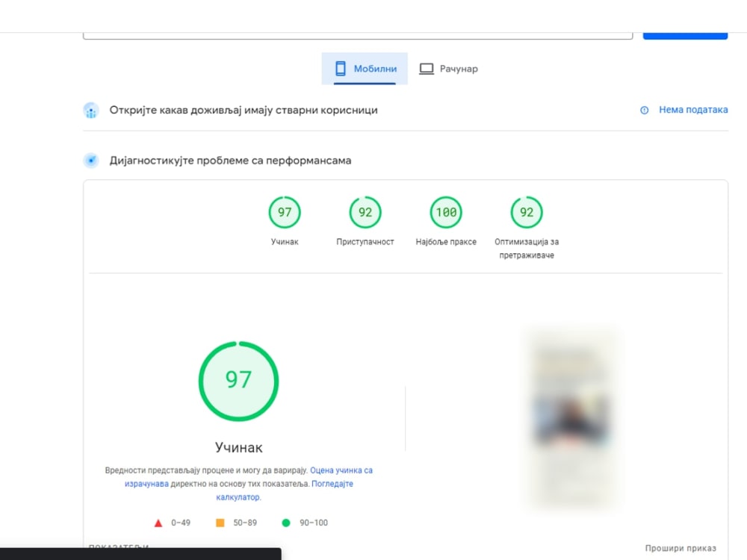Open the Оцена учинка са израчунава link
This screenshot has height=560, width=747.
point(249,476)
